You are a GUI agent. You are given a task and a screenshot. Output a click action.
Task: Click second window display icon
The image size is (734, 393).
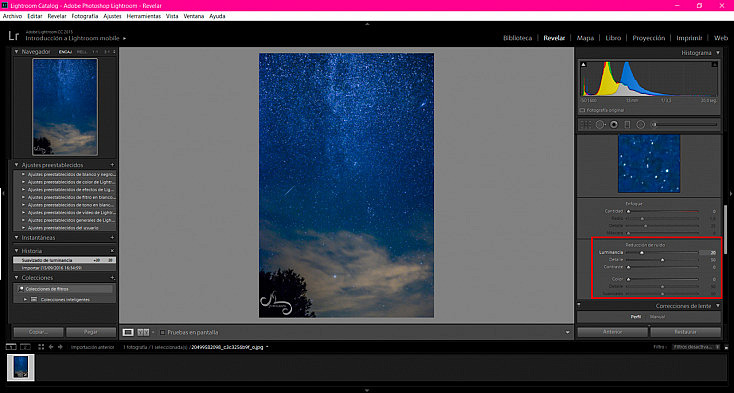pos(25,347)
